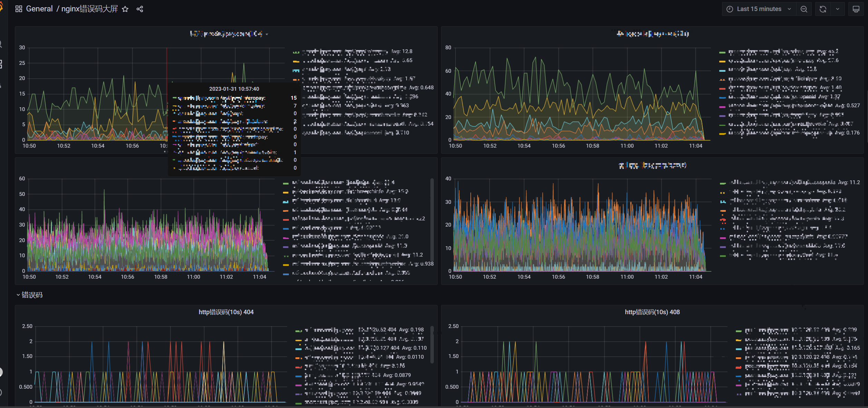Toggle the series with Avg: 0.363

(355, 106)
